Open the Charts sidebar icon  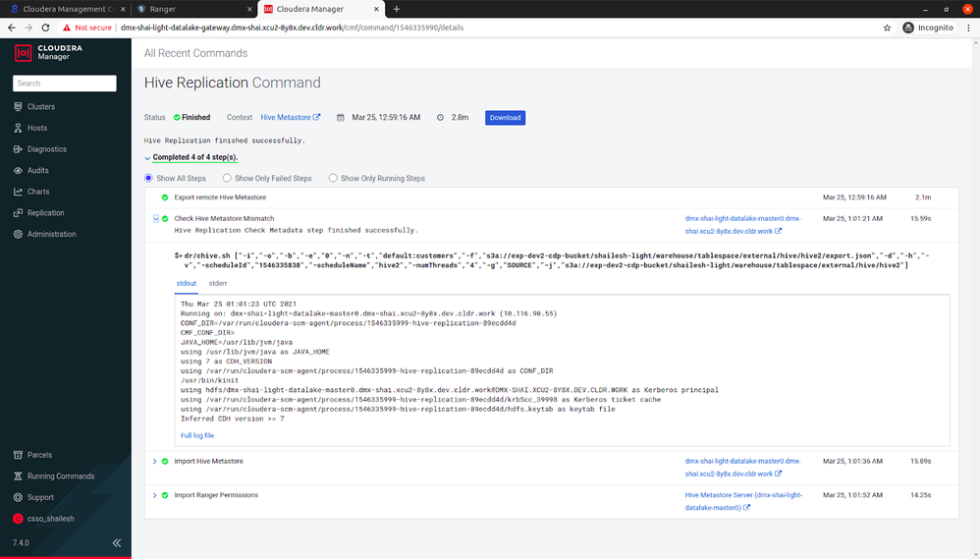(18, 192)
